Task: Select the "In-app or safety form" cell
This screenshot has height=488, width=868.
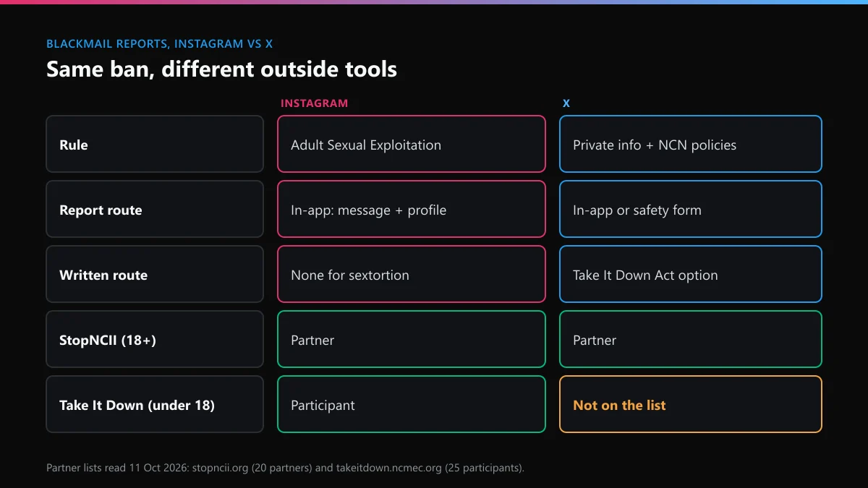Action: [691, 210]
